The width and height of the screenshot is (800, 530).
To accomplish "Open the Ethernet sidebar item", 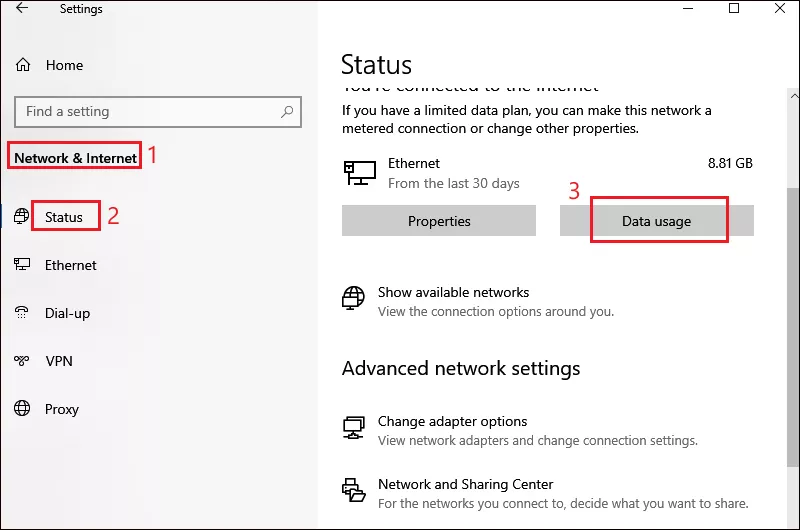I will pos(70,265).
